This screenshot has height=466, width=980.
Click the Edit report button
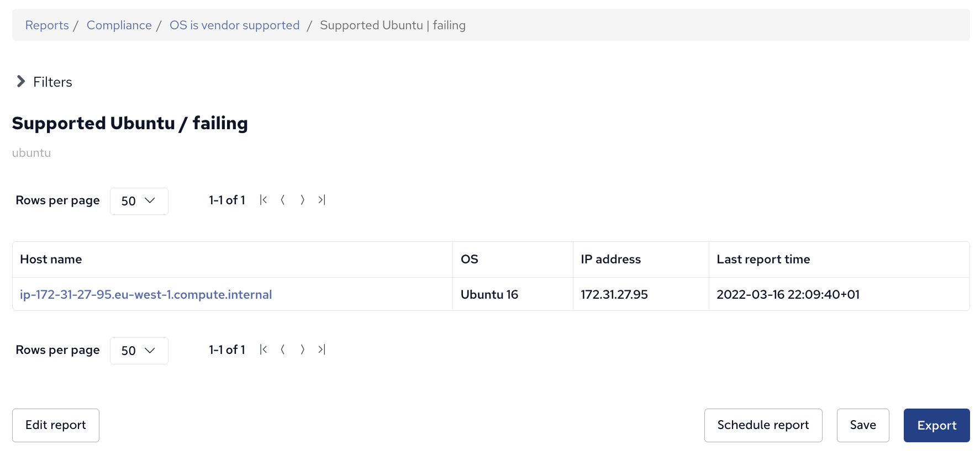[x=56, y=425]
